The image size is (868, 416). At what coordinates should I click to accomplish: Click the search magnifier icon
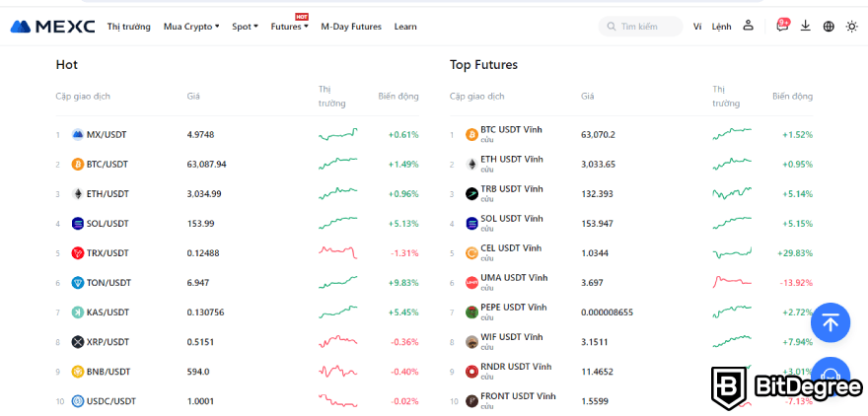click(x=612, y=27)
